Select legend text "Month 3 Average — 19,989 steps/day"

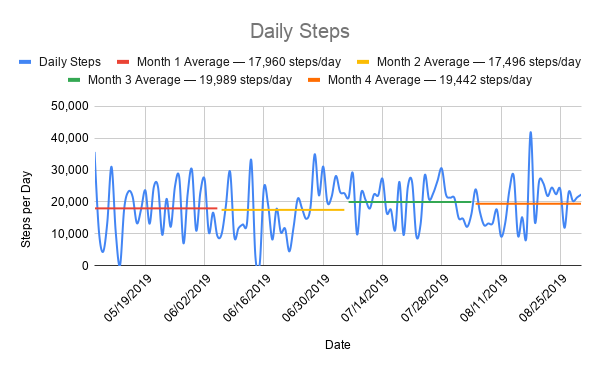click(190, 80)
